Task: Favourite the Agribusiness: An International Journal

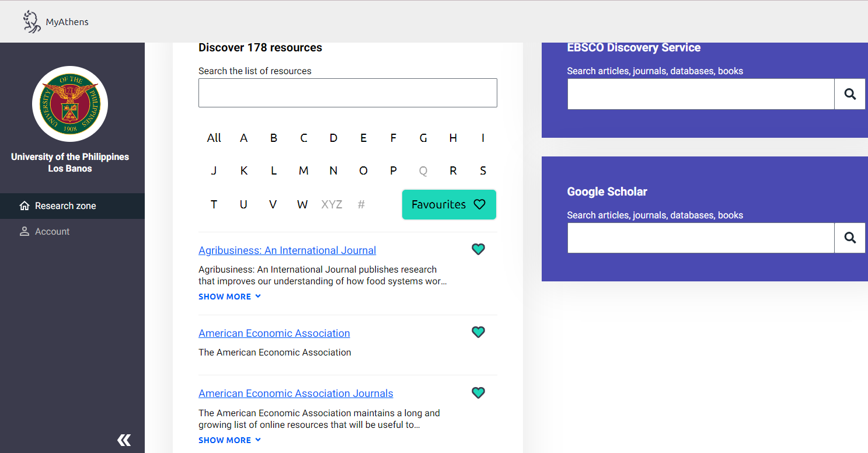Action: coord(478,249)
